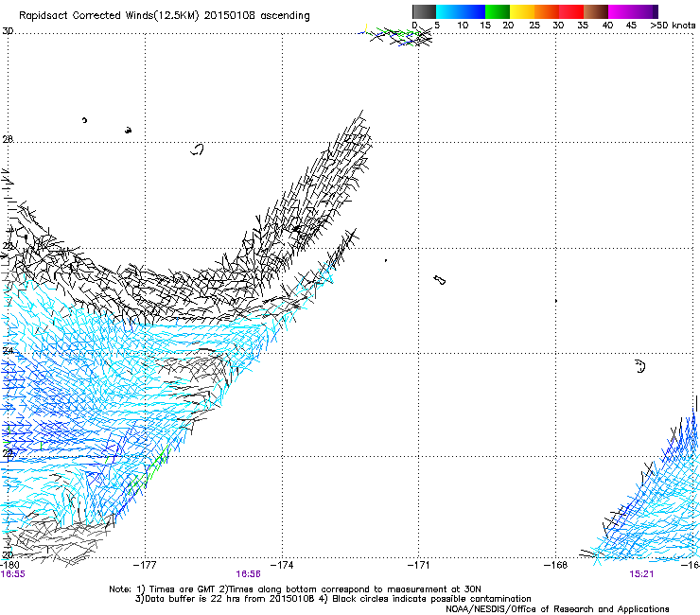Click the island outline near 24N -166
The width and height of the screenshot is (700, 615).
tap(640, 366)
